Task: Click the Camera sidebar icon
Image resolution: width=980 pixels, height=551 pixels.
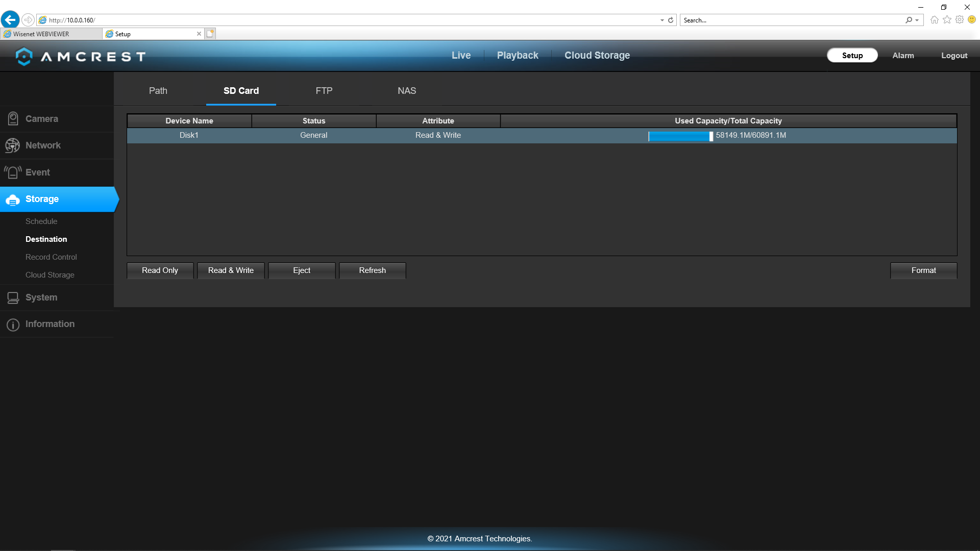Action: pyautogui.click(x=13, y=119)
